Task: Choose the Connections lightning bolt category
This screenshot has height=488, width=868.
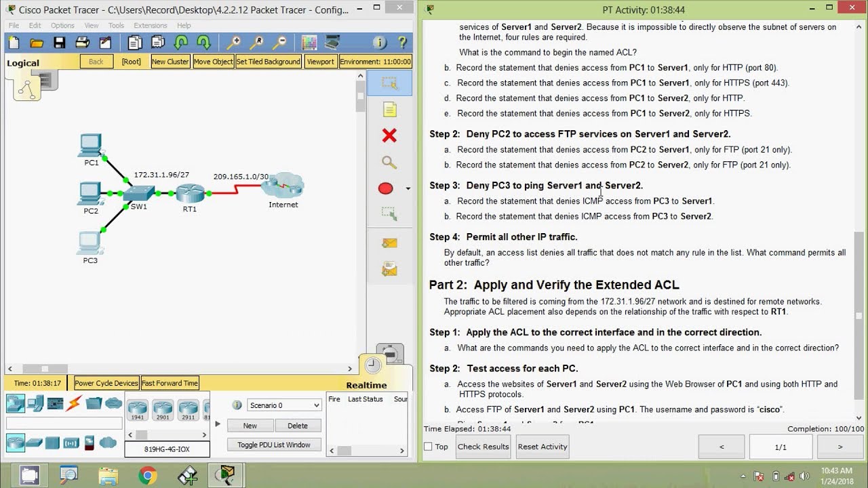Action: click(73, 404)
